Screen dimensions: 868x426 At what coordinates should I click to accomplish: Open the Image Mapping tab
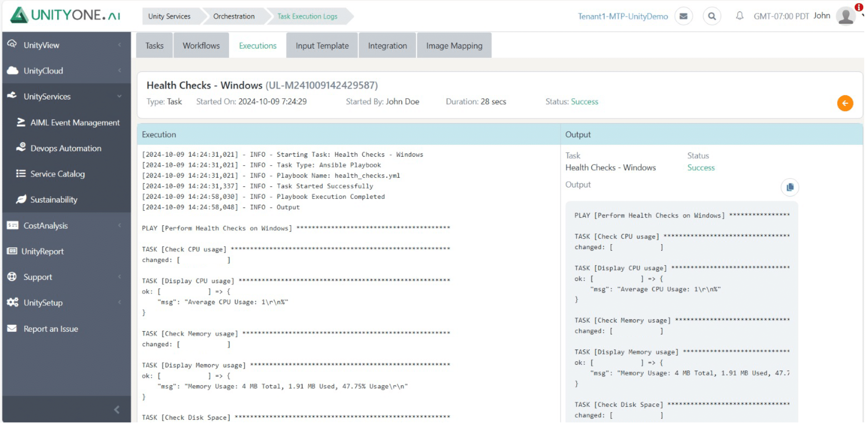coord(454,45)
